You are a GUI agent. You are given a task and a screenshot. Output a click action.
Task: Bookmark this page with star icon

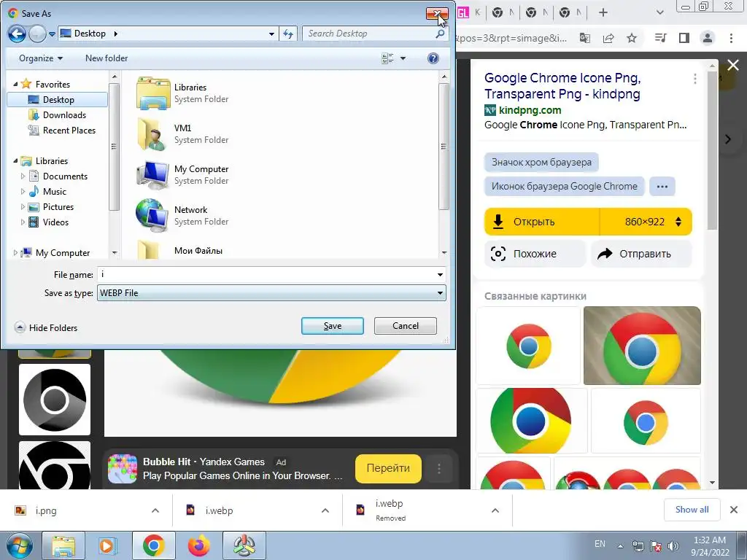tap(632, 38)
